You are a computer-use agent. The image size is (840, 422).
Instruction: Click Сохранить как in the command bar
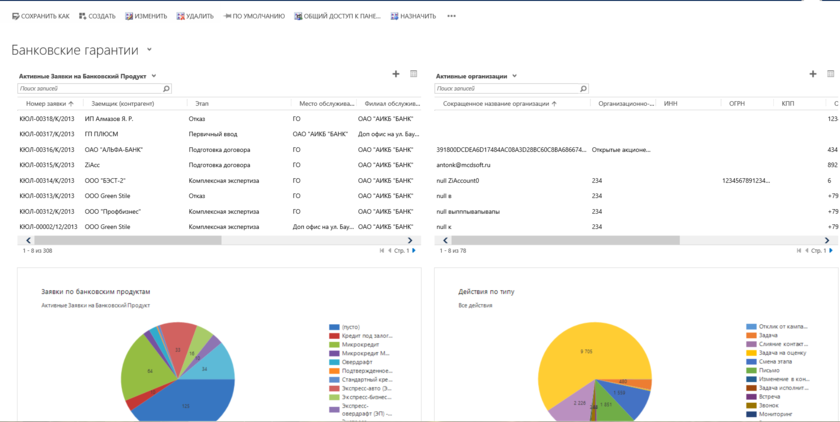click(41, 16)
